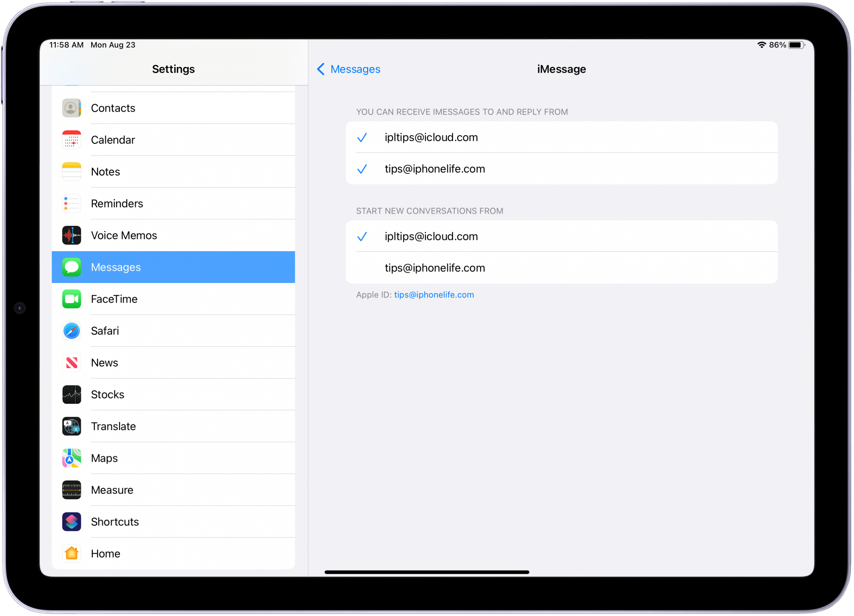The height and width of the screenshot is (616, 854).
Task: Tap the 11:58 AM clock
Action: coord(67,45)
